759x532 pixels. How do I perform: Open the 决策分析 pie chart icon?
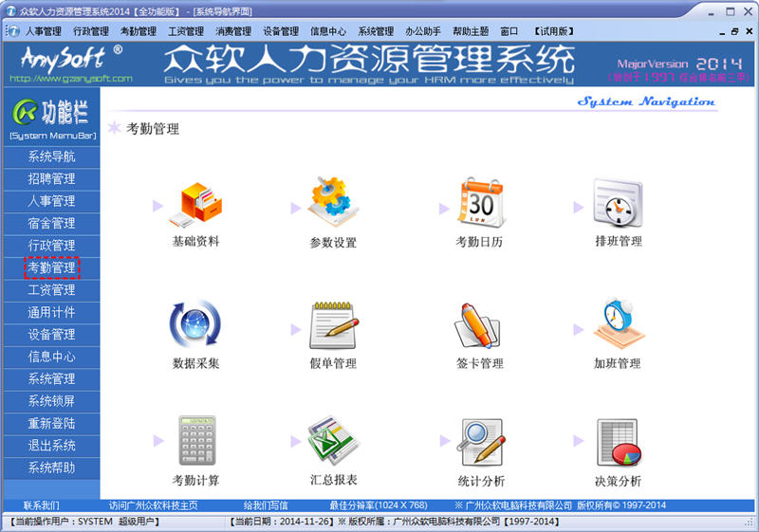coord(619,442)
